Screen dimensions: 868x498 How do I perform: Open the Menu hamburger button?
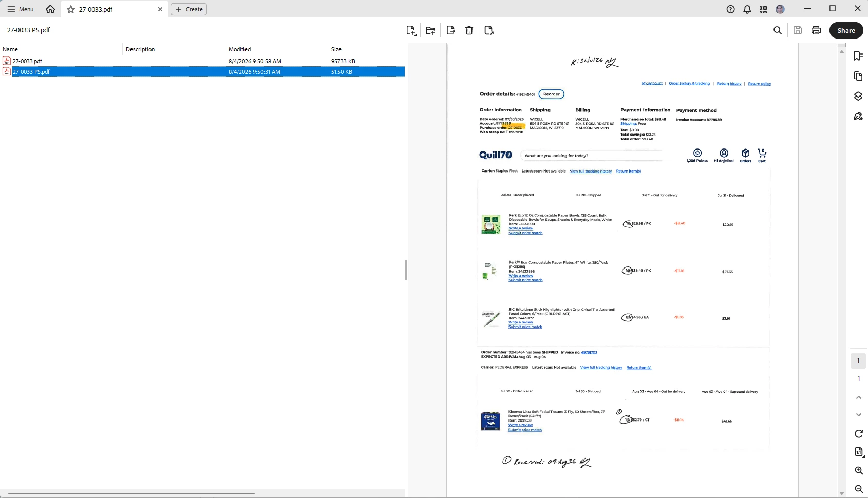tap(20, 9)
